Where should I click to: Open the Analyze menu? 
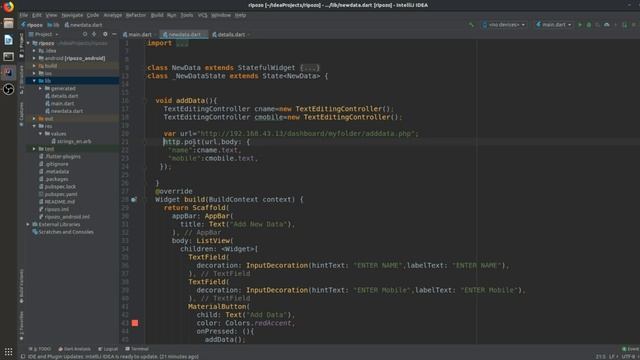[113, 15]
